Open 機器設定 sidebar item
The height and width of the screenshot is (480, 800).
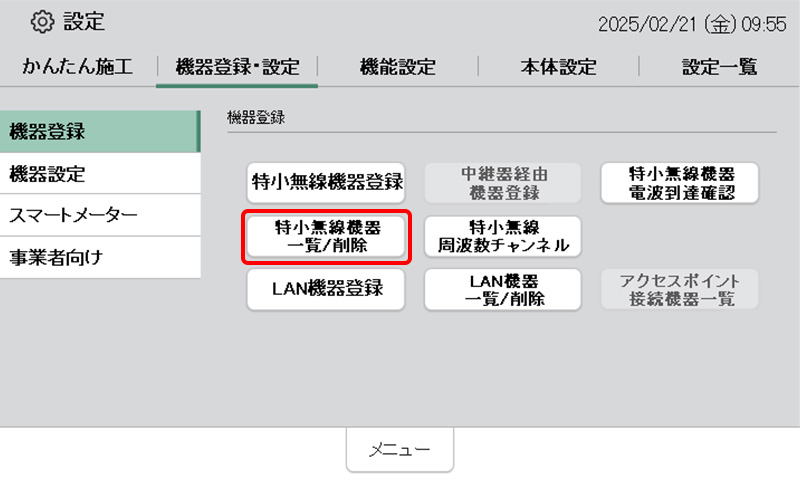[100, 174]
